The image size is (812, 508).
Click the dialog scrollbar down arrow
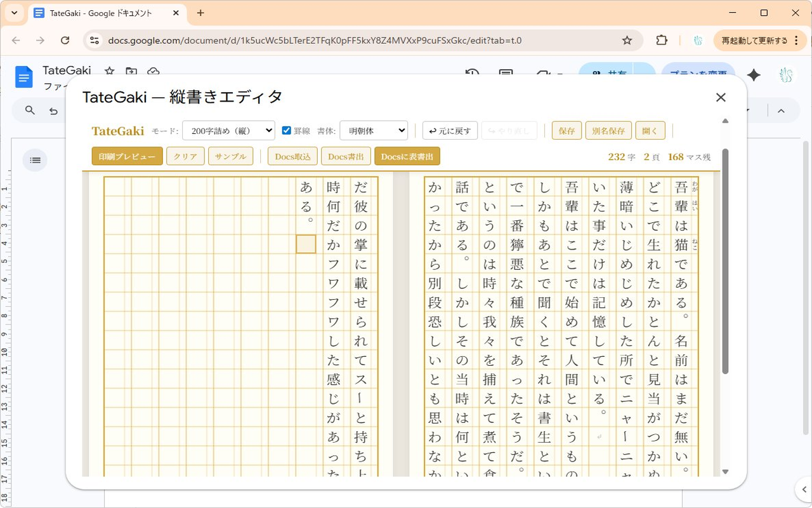click(726, 472)
